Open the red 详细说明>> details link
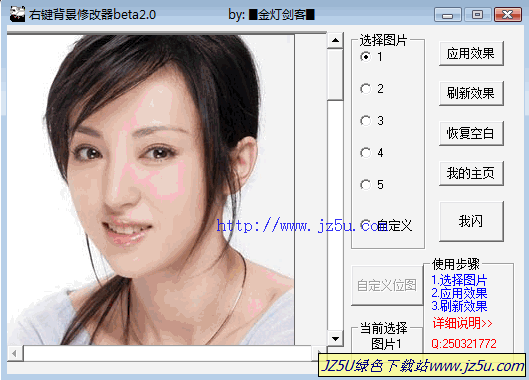 pyautogui.click(x=463, y=323)
